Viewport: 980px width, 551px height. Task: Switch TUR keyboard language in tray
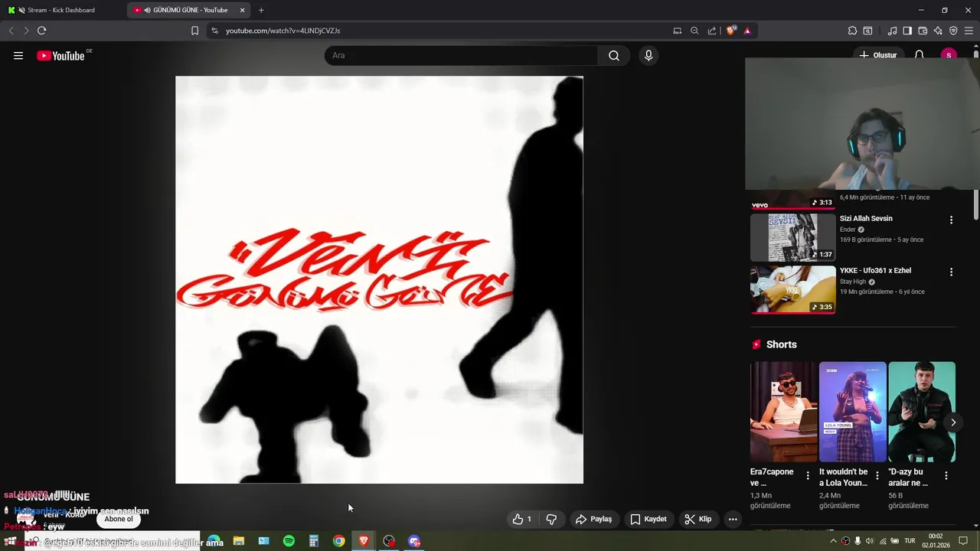910,541
